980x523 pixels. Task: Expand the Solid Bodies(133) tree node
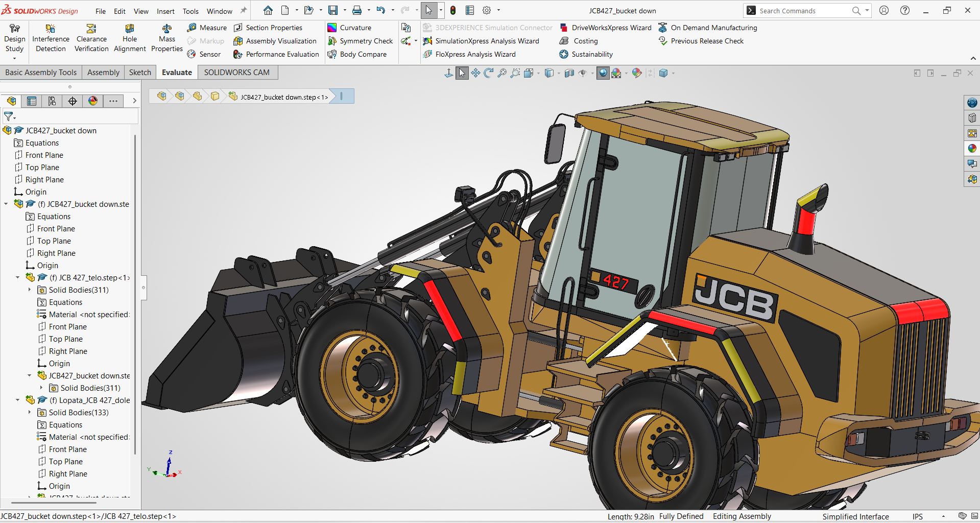click(x=30, y=412)
